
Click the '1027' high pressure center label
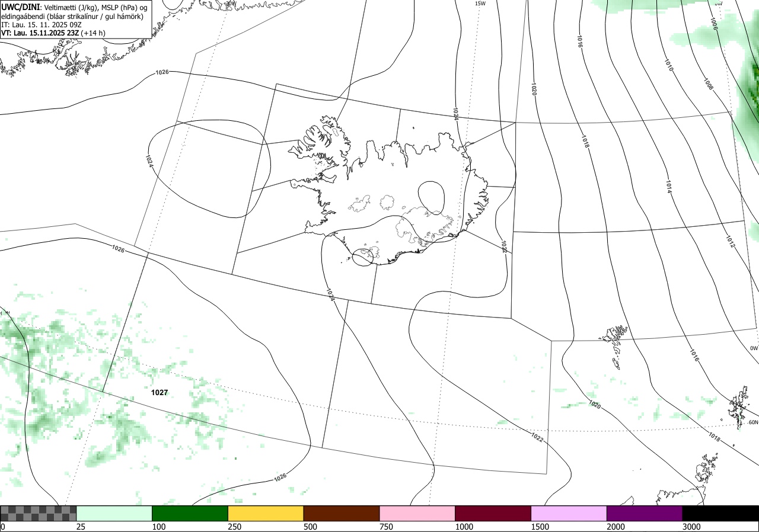[160, 392]
